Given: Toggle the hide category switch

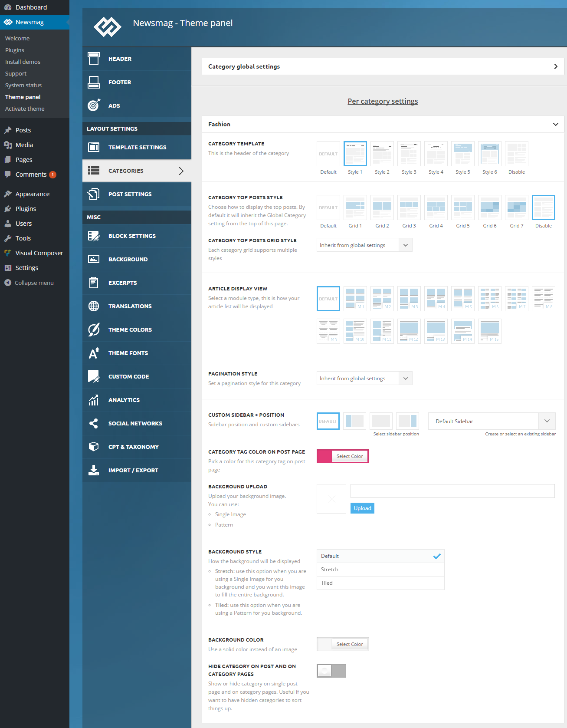Looking at the screenshot, I should point(331,671).
